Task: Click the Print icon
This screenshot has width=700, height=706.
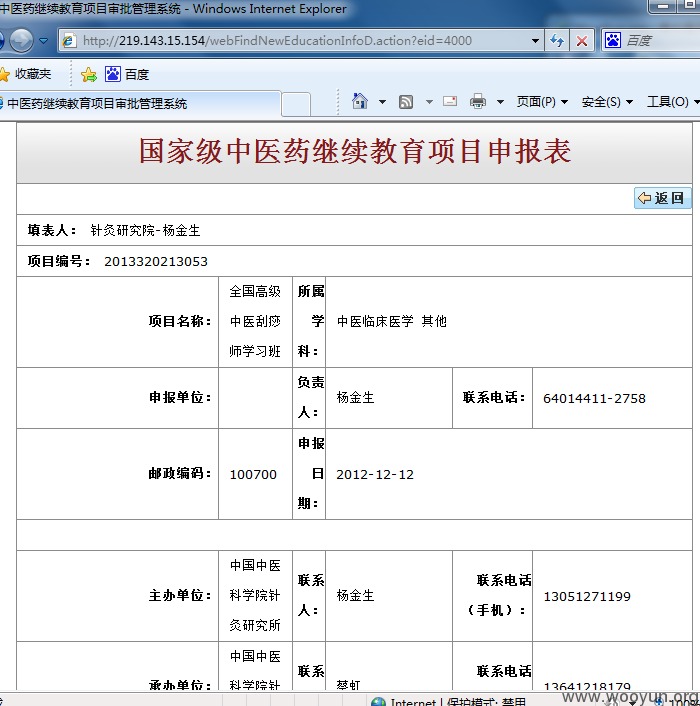Action: pyautogui.click(x=478, y=102)
